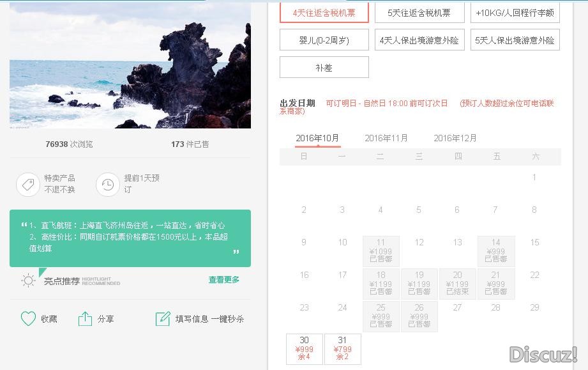Click sold-out date 11 ¥1099
Screen dimensions: 588x370
point(381,251)
